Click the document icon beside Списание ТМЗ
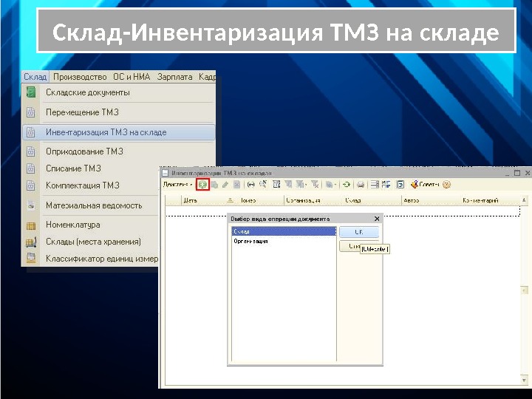The image size is (532, 399). click(x=31, y=168)
